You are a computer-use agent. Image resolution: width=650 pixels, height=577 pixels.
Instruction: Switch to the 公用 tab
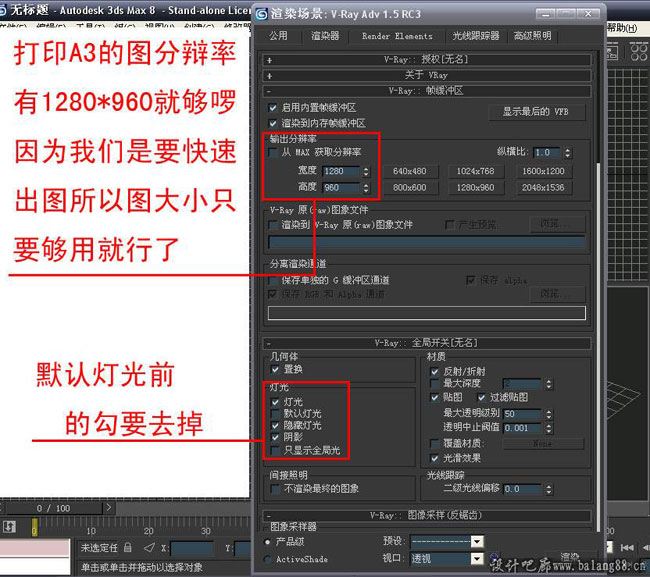(x=278, y=36)
